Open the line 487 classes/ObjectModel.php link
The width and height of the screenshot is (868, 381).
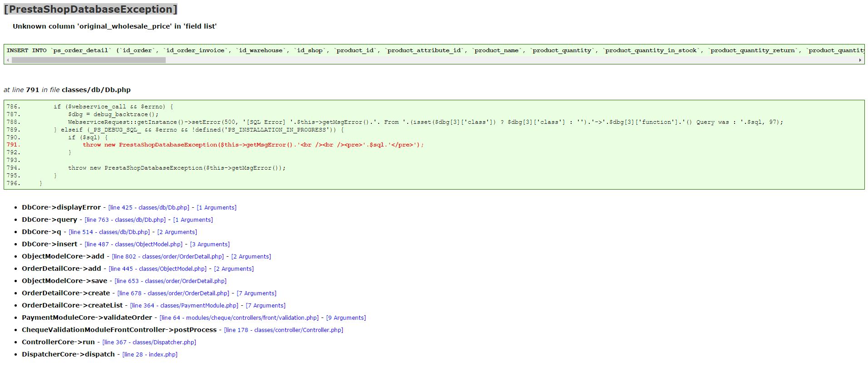[133, 244]
